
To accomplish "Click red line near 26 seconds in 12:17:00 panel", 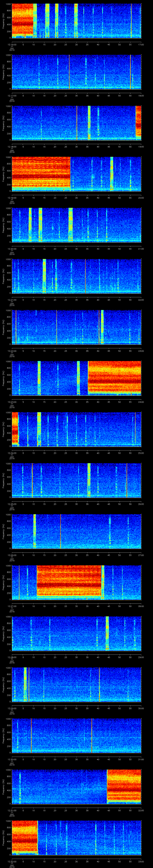I will (x=69, y=72).
